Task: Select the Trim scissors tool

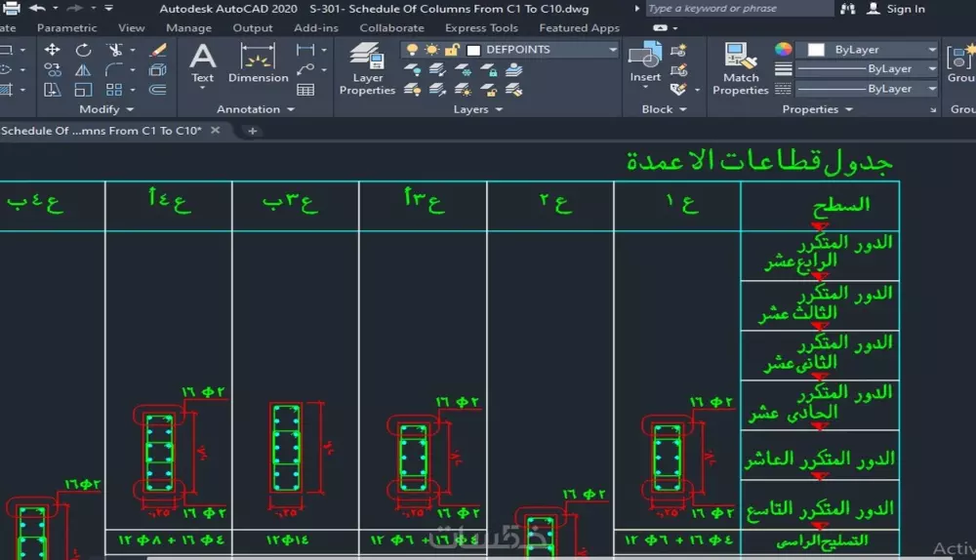Action: (114, 49)
